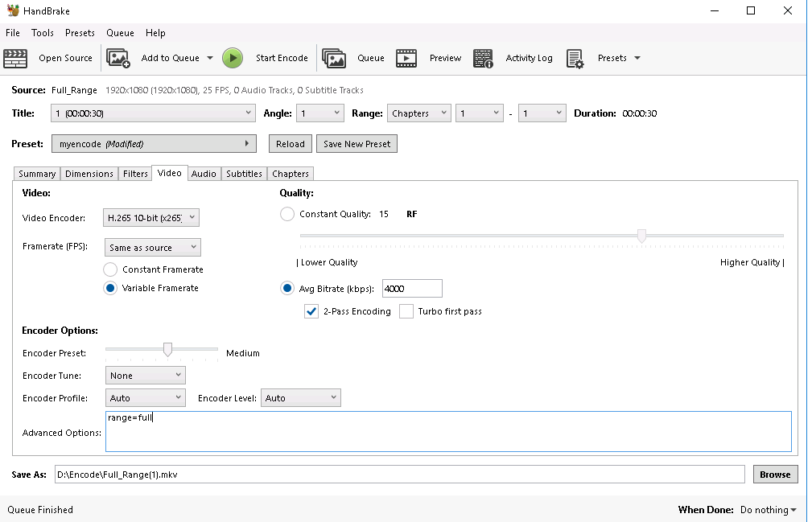
Task: Switch to the Filters tab
Action: [135, 174]
